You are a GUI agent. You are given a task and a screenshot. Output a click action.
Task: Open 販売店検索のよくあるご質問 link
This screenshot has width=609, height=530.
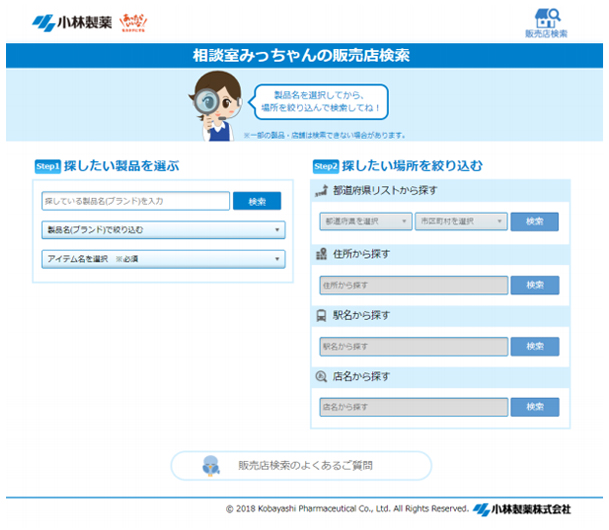pos(301,466)
